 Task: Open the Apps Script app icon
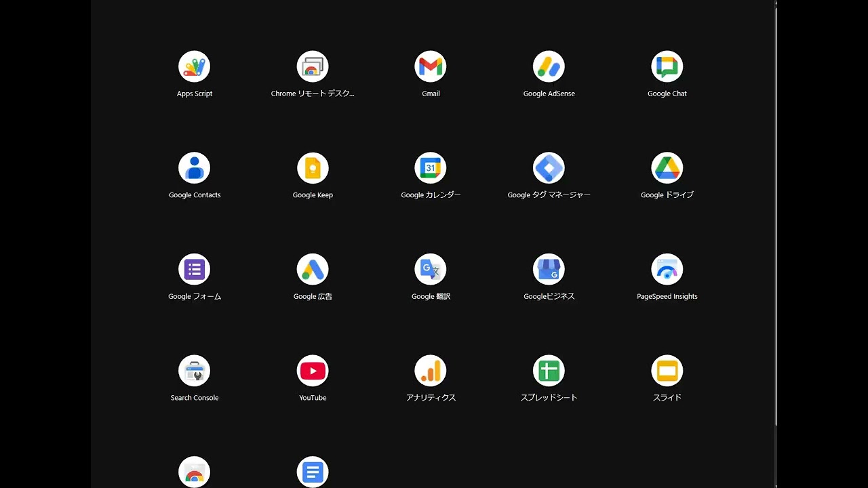pyautogui.click(x=194, y=66)
